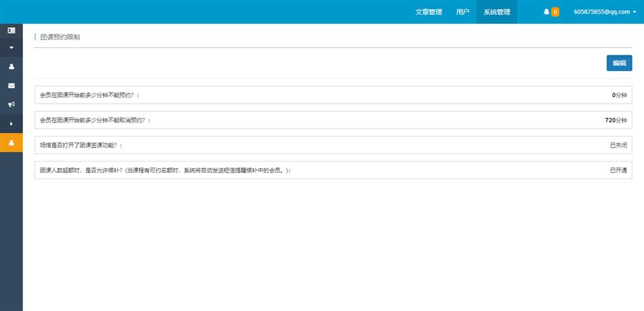Click the sidebar collapse list icon
This screenshot has height=311, width=644.
click(x=11, y=30)
